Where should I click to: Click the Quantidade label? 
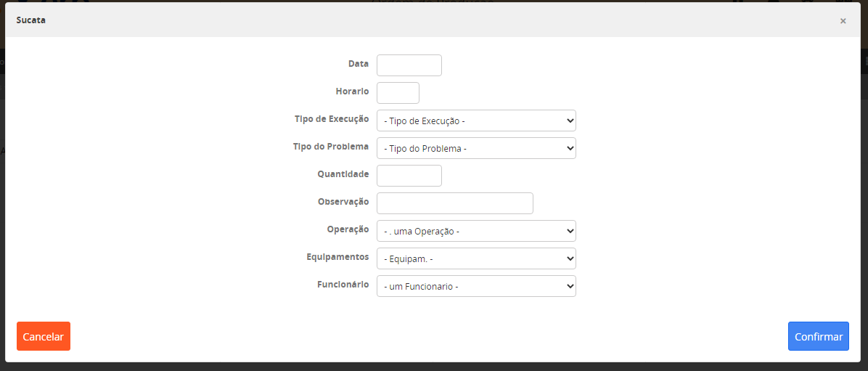tap(343, 174)
